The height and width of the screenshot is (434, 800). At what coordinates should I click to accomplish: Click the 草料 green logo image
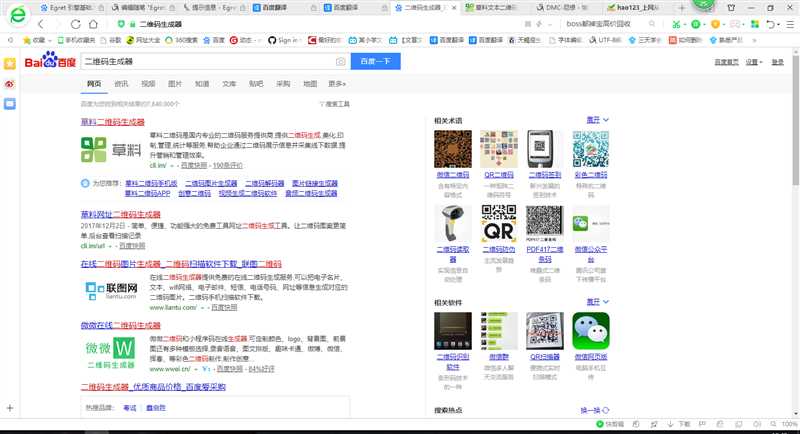click(x=111, y=149)
